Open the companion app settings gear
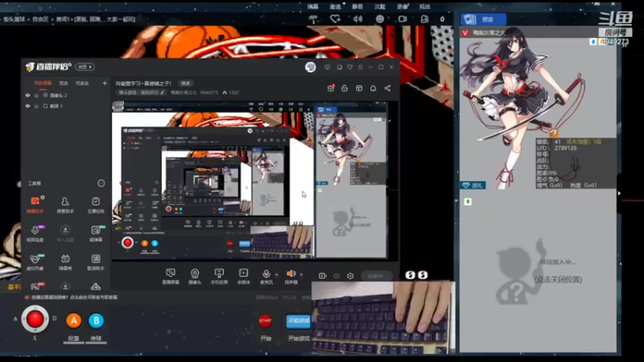644x362 pixels. (350, 276)
